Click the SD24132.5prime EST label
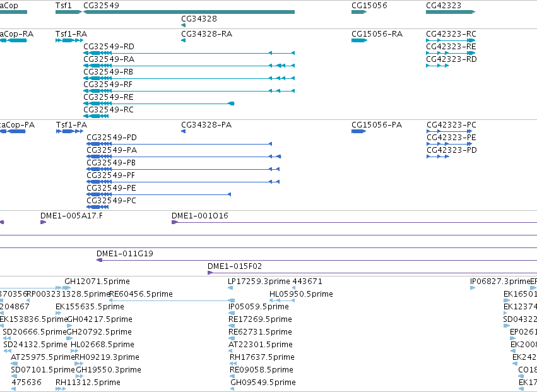The width and height of the screenshot is (537, 392). [x=35, y=345]
